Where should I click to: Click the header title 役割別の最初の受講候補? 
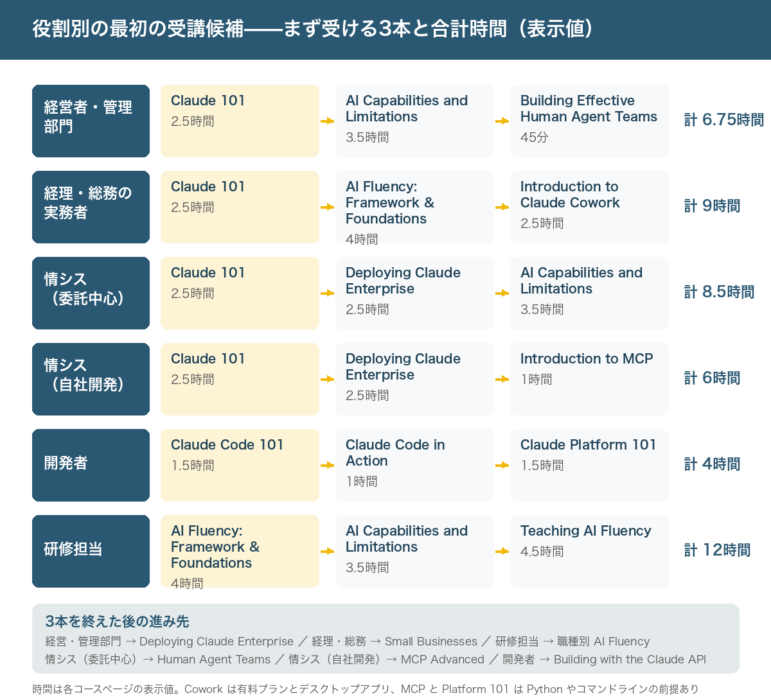click(138, 29)
